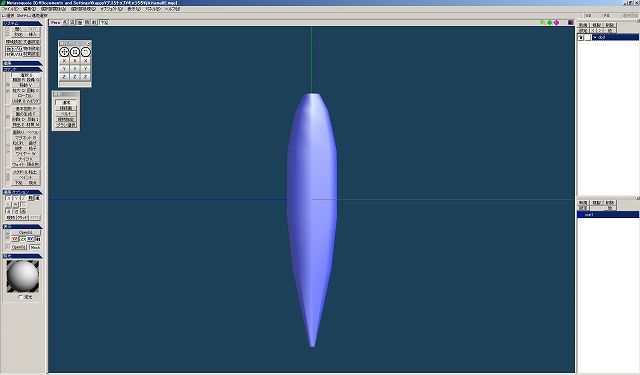The width and height of the screenshot is (640, 375).
Task: Select the obj1 row in the object panel
Action: click(615, 37)
